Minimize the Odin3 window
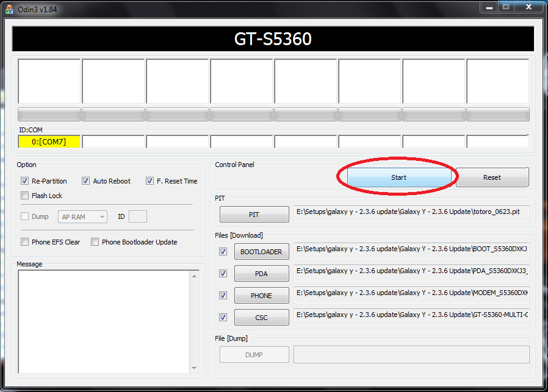 tap(489, 7)
